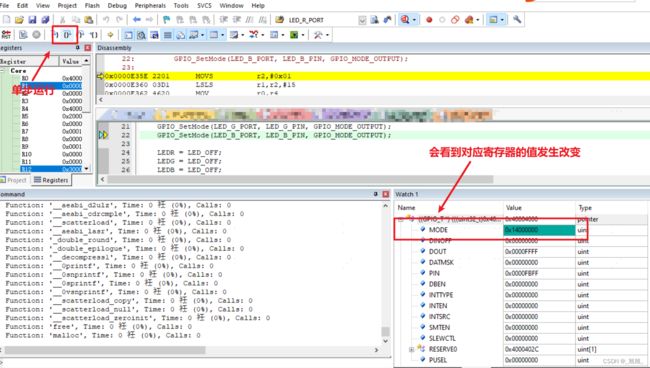Reset the CPU with RST icon
This screenshot has height=368, width=650.
coord(6,35)
